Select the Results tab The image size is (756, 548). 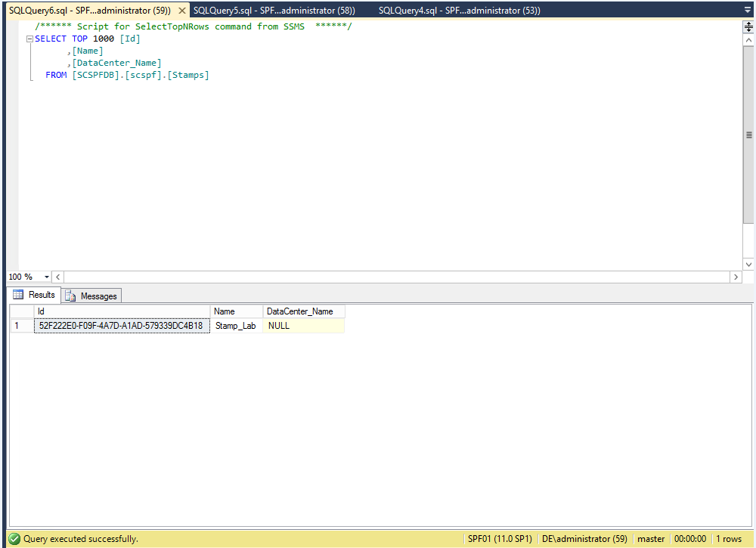tap(34, 295)
